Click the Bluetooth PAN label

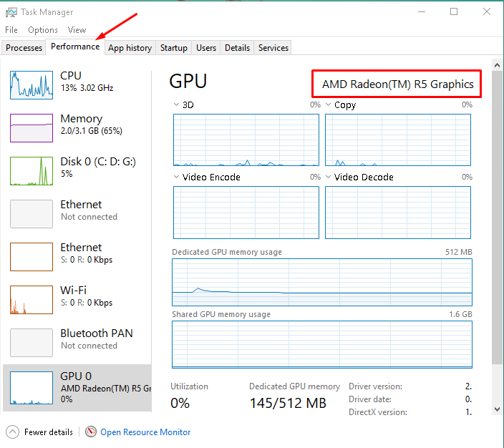click(97, 333)
